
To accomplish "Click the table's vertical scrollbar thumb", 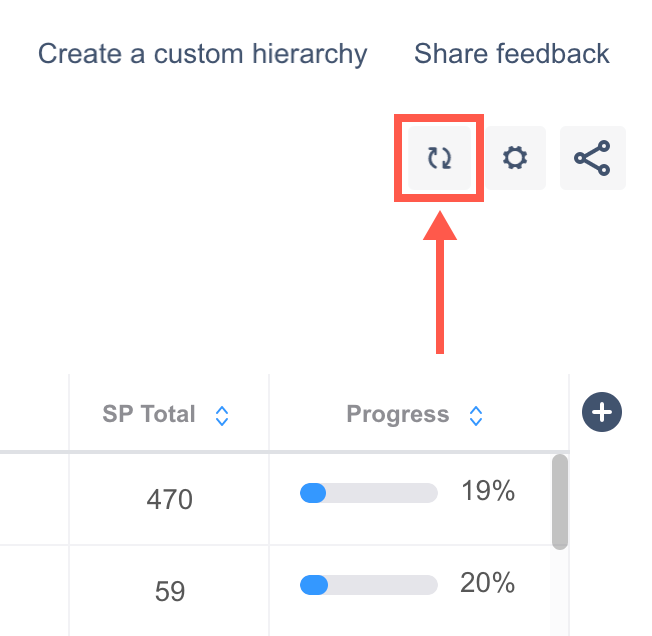I will (560, 500).
